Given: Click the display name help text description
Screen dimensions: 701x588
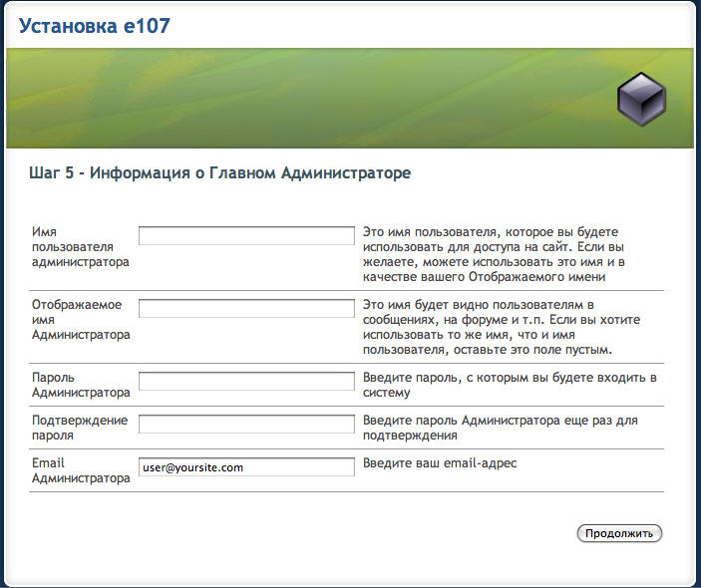Looking at the screenshot, I should [502, 327].
